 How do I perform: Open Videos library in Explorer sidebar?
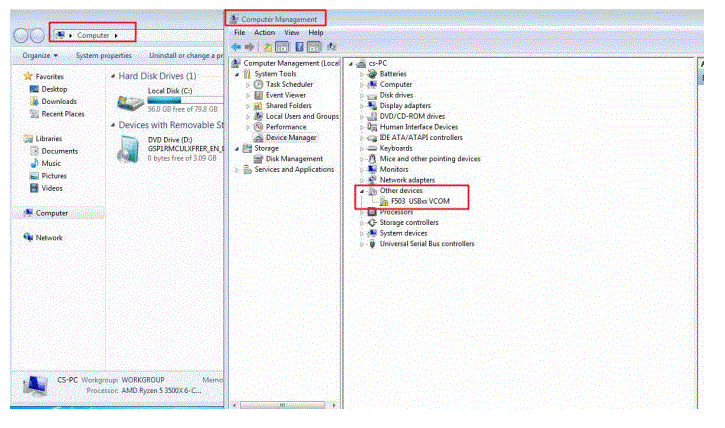52,189
